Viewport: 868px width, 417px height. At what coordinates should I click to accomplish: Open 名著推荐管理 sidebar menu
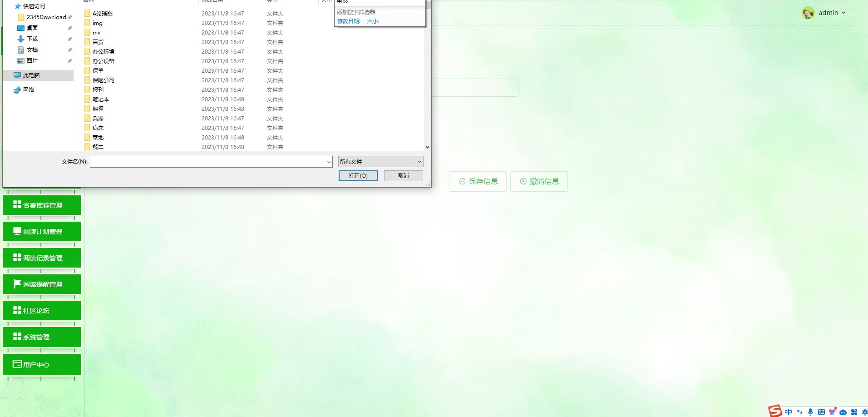(x=42, y=205)
